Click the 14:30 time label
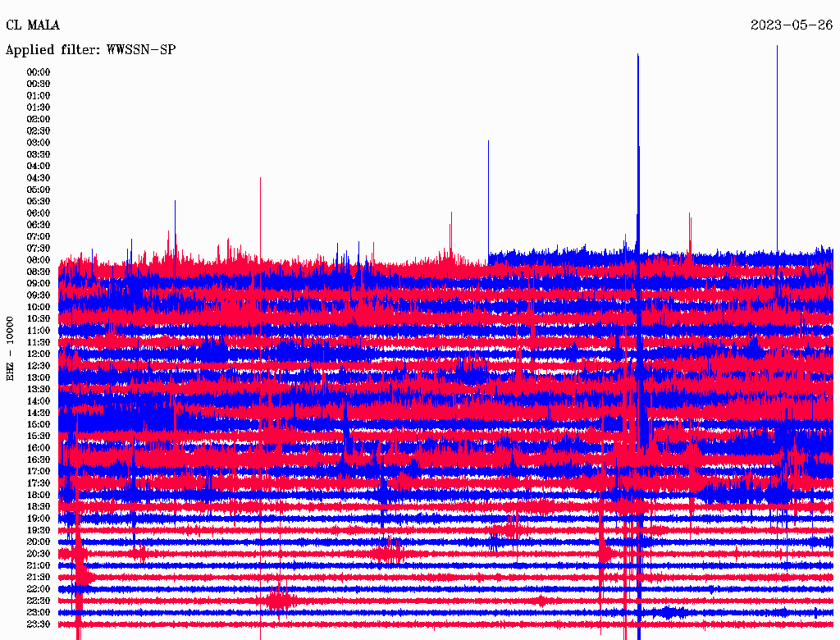The height and width of the screenshot is (640, 840). (x=39, y=413)
